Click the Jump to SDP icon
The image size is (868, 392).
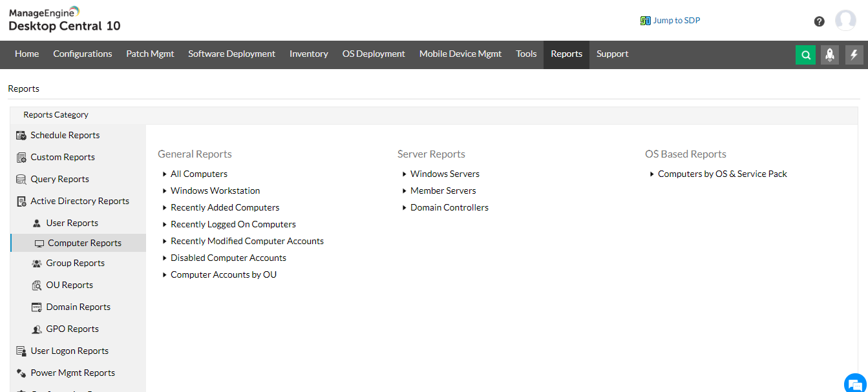(x=645, y=21)
